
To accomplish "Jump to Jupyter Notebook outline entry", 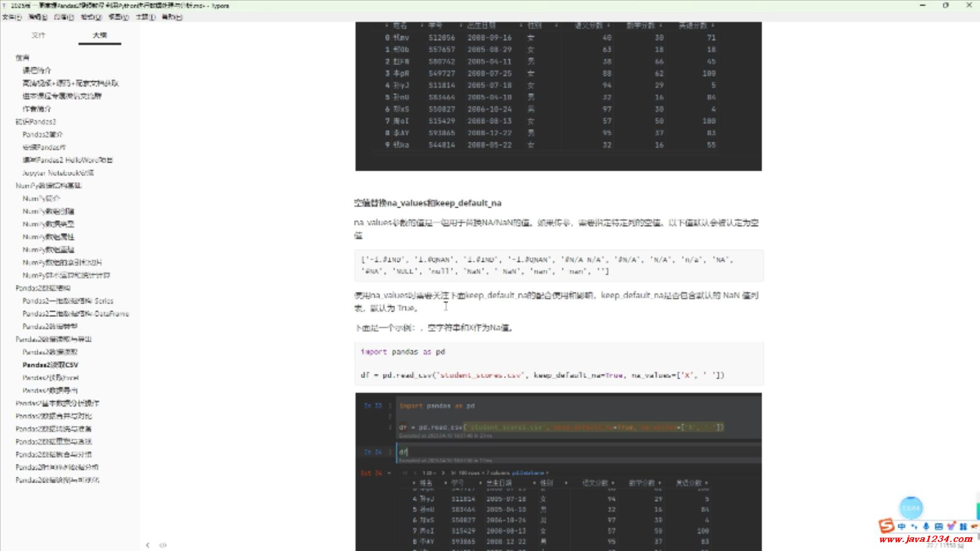I will point(58,173).
